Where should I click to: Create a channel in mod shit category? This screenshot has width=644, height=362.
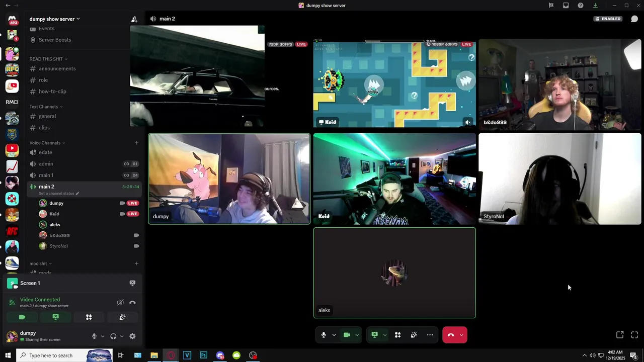(x=136, y=263)
